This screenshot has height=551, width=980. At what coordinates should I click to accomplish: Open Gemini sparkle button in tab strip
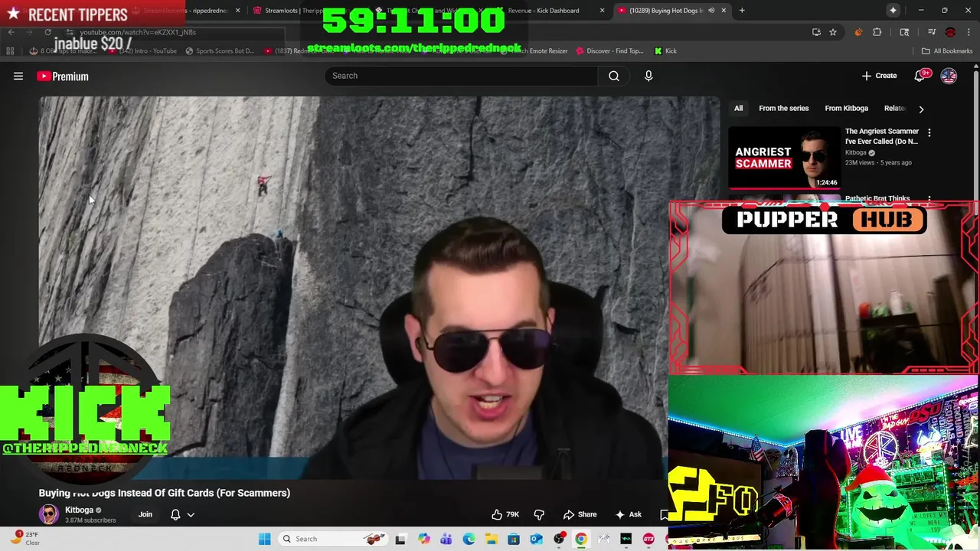click(x=893, y=10)
